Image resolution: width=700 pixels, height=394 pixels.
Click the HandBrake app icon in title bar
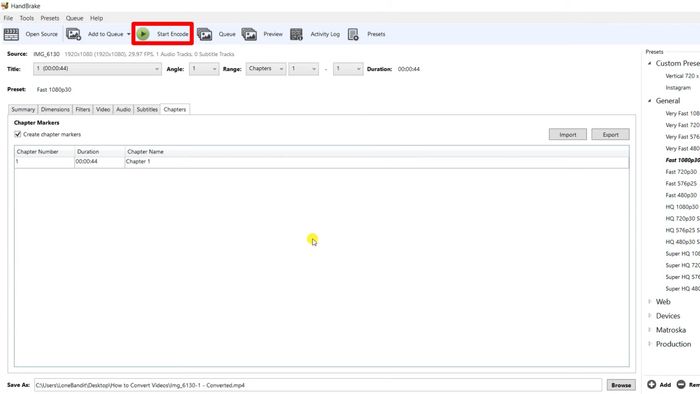point(5,6)
